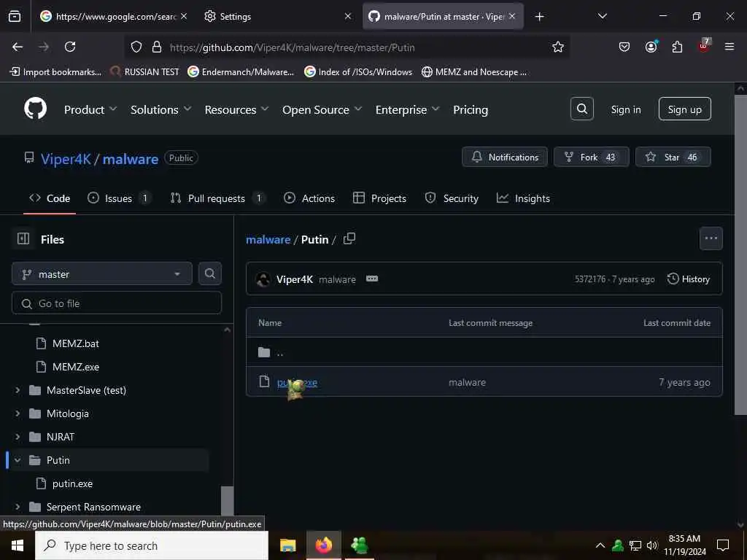Click Notifications button
This screenshot has width=747, height=560.
pyautogui.click(x=505, y=157)
